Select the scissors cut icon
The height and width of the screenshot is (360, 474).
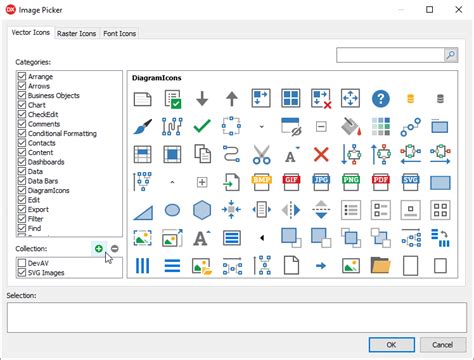click(x=262, y=155)
